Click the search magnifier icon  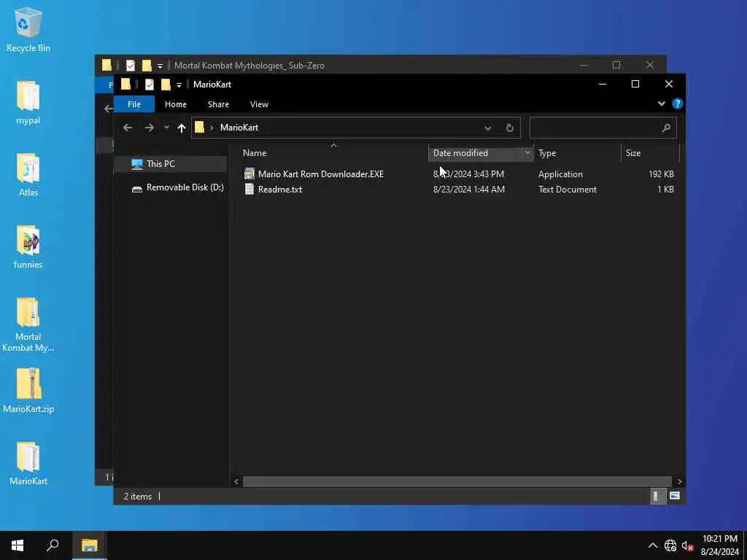point(666,128)
